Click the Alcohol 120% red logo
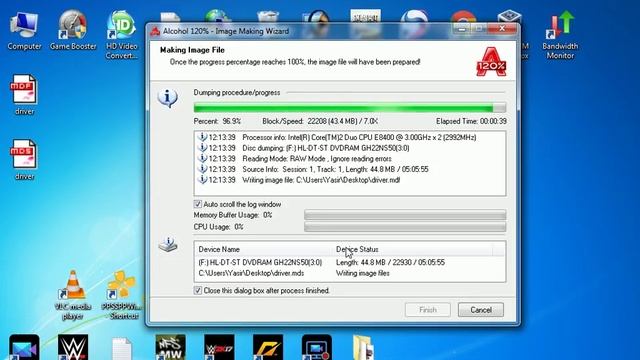 pos(491,62)
